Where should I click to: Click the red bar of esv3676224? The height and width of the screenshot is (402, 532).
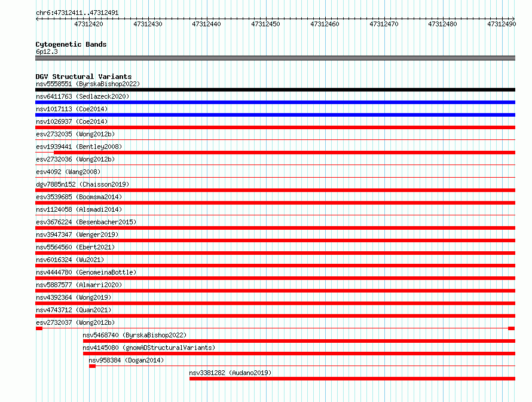(275, 228)
